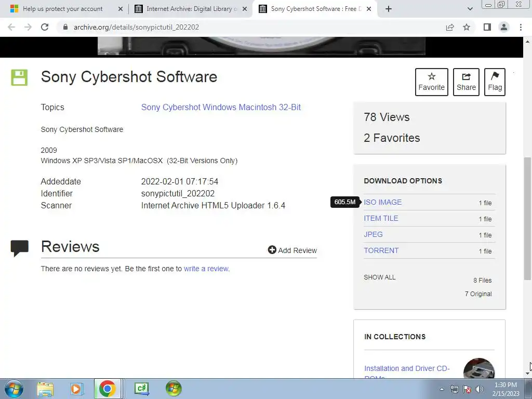Click the 2022-02-01 07:17:54 added date value
The image size is (532, 399).
tap(179, 181)
